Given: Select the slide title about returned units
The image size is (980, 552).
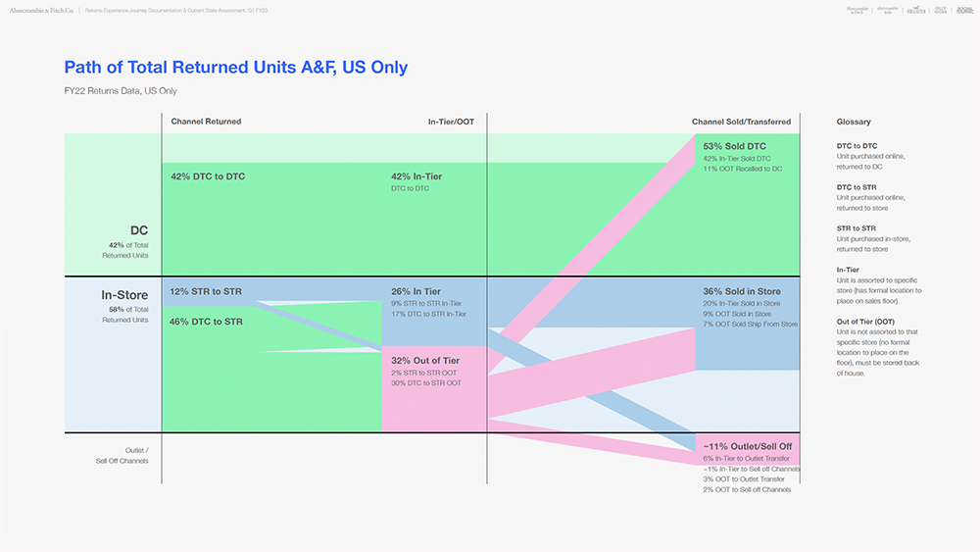Looking at the screenshot, I should click(x=235, y=68).
